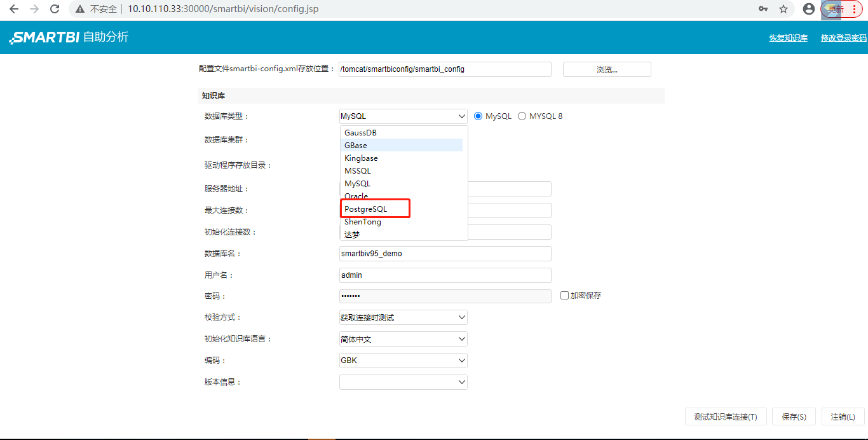
Task: Open the 版本信息 dropdown
Action: (403, 382)
